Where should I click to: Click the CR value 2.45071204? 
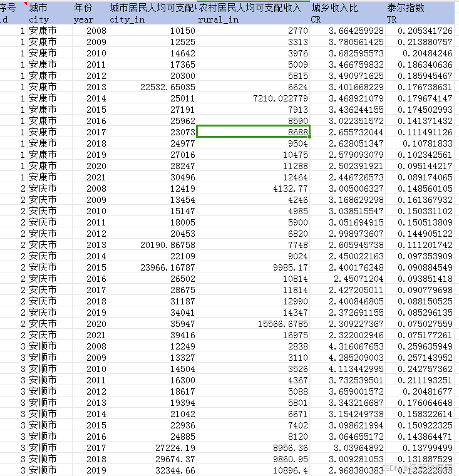point(359,279)
